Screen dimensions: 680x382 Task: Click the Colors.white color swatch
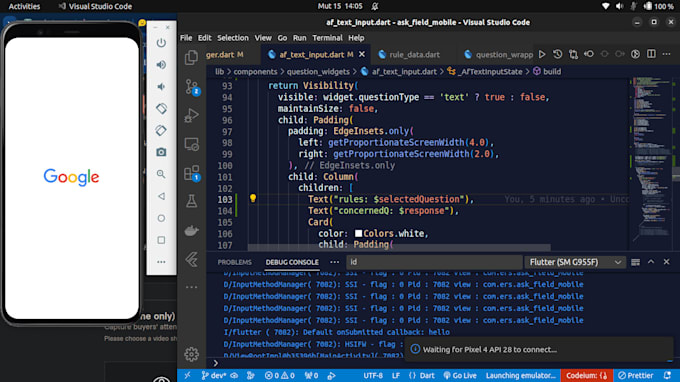pyautogui.click(x=358, y=233)
